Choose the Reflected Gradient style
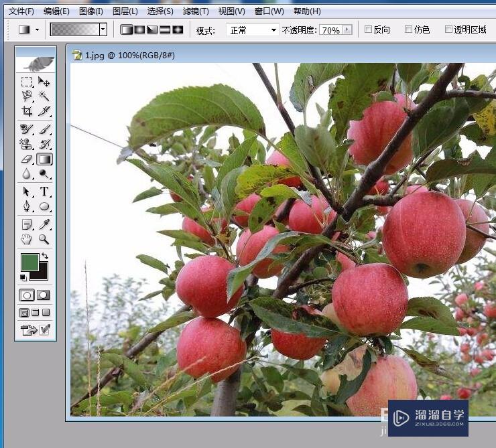The image size is (496, 448). point(165,29)
